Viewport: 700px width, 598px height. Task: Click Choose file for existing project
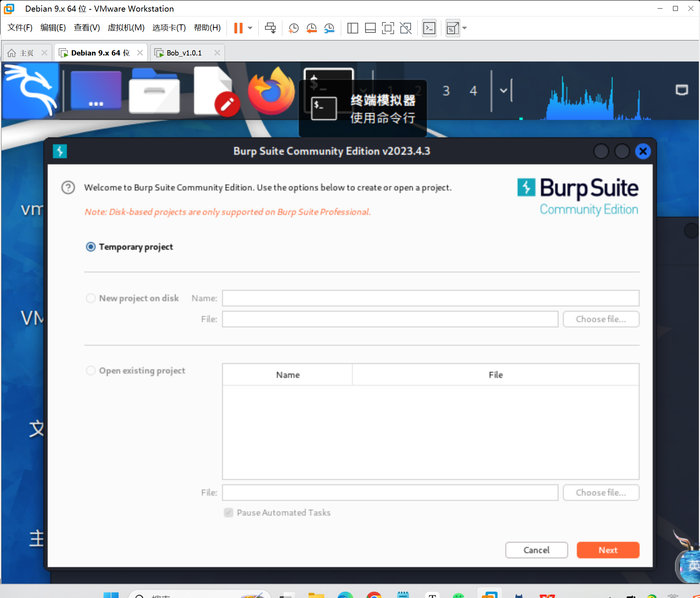pyautogui.click(x=601, y=493)
